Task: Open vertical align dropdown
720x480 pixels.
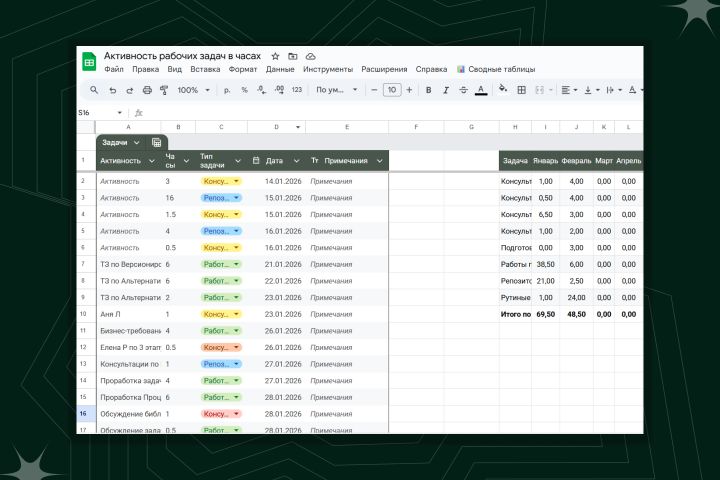Action: [x=591, y=90]
